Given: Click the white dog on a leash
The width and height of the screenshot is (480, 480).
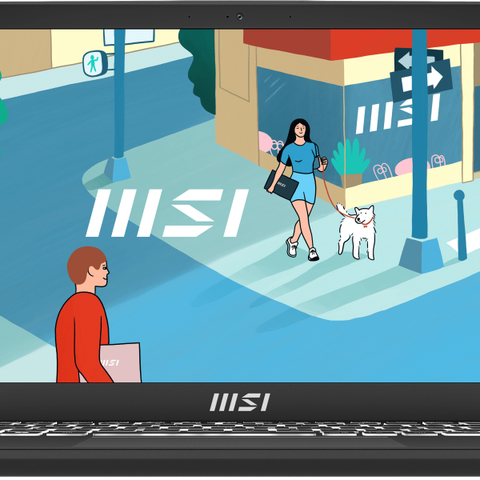Looking at the screenshot, I should [x=356, y=231].
